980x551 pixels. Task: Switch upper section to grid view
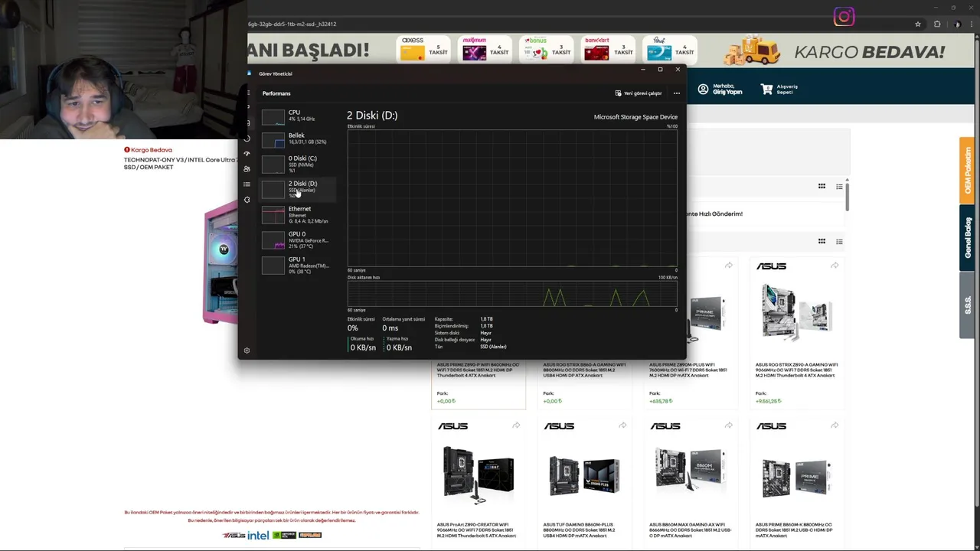click(x=822, y=186)
